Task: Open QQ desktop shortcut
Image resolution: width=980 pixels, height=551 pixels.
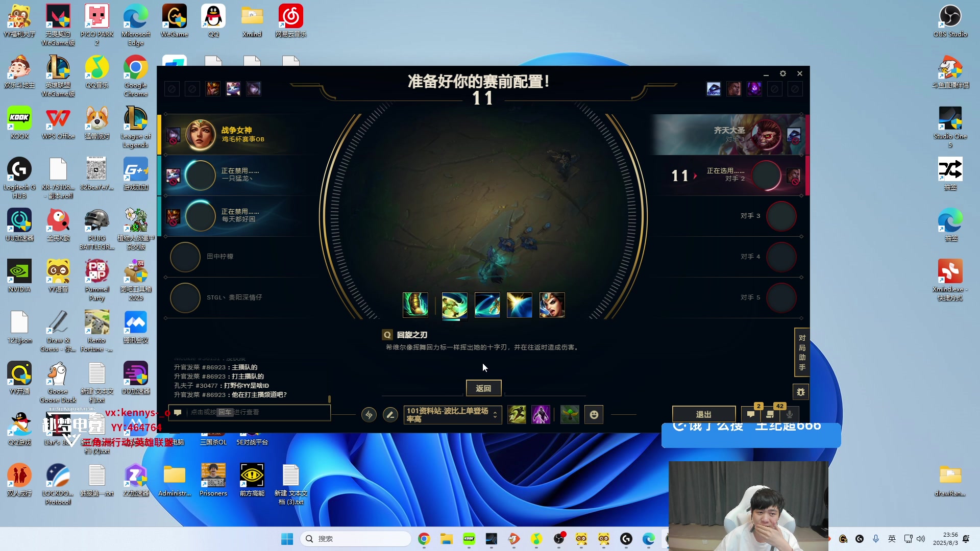Action: click(x=213, y=21)
